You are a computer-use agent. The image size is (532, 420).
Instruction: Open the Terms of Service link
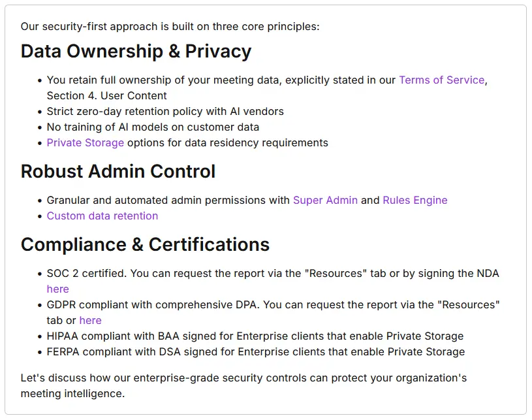click(x=441, y=80)
